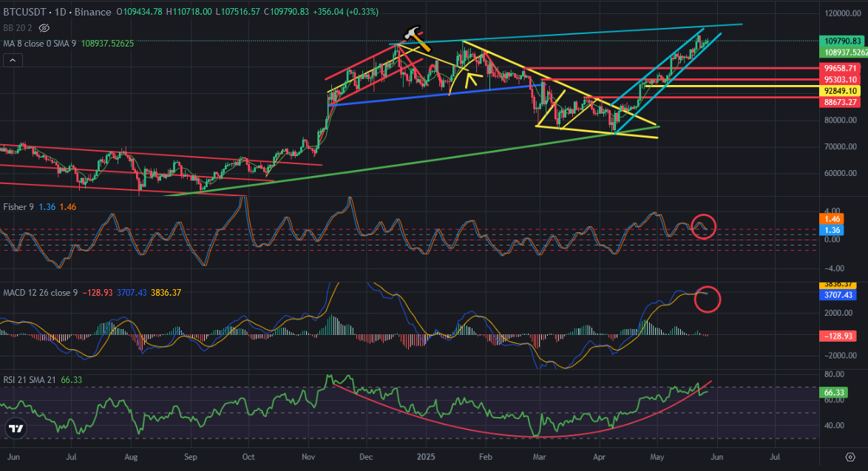Click the Nov label on the time axis
The width and height of the screenshot is (868, 471).
click(308, 457)
